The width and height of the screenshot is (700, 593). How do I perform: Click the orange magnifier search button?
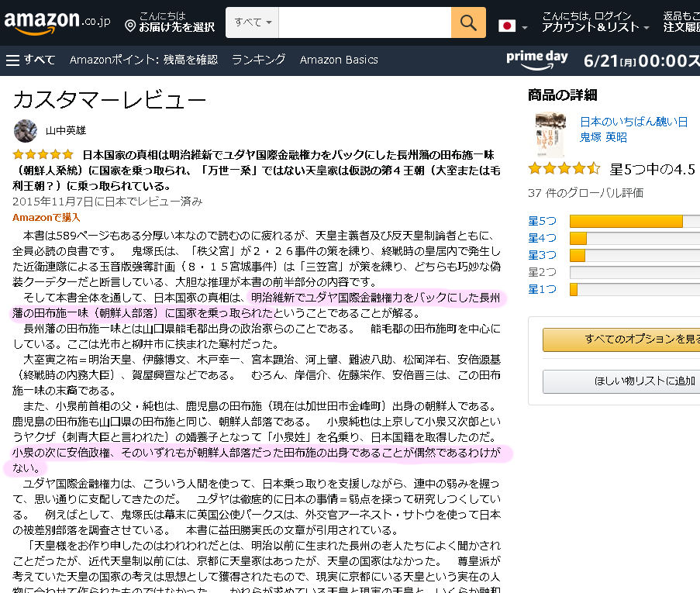coord(468,22)
